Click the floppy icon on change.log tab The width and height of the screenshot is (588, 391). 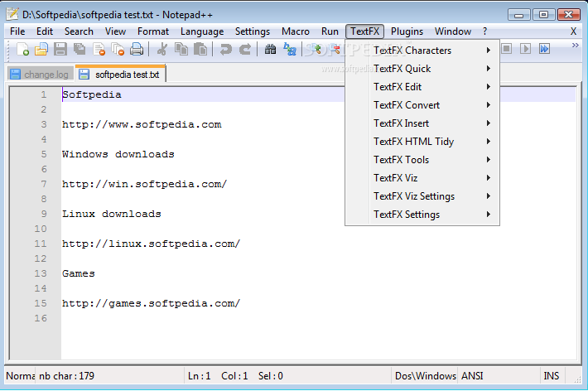(x=15, y=75)
